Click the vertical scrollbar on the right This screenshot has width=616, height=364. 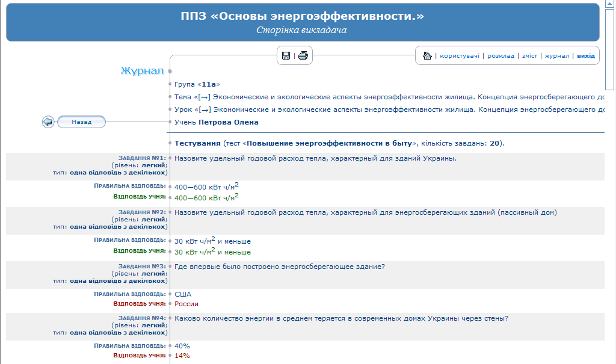(611, 180)
